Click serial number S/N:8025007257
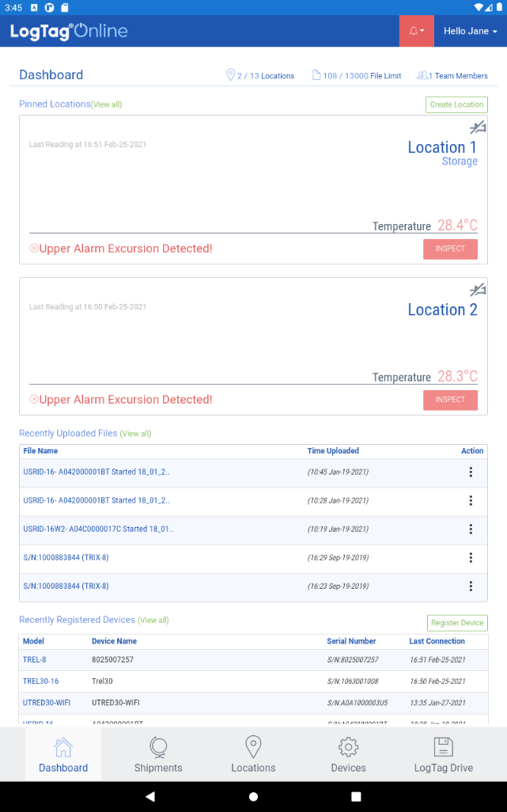 [353, 660]
